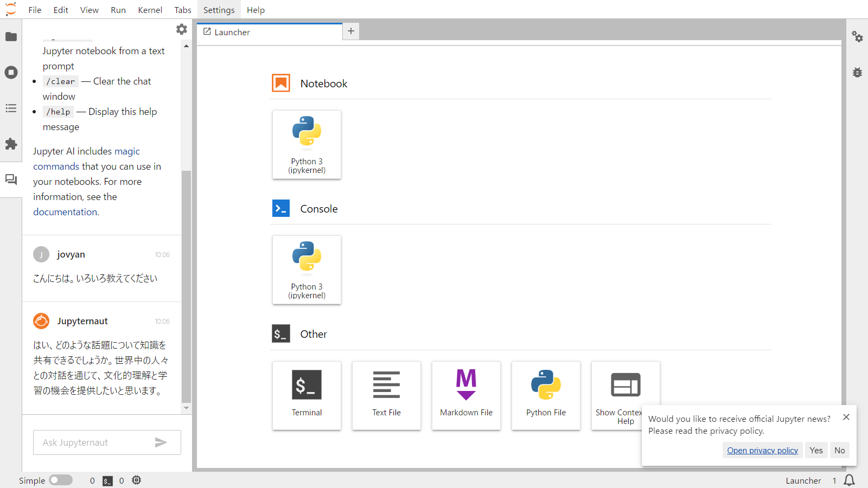Click the Jupyter AI chat sidebar icon
Image resolution: width=868 pixels, height=488 pixels.
click(11, 179)
